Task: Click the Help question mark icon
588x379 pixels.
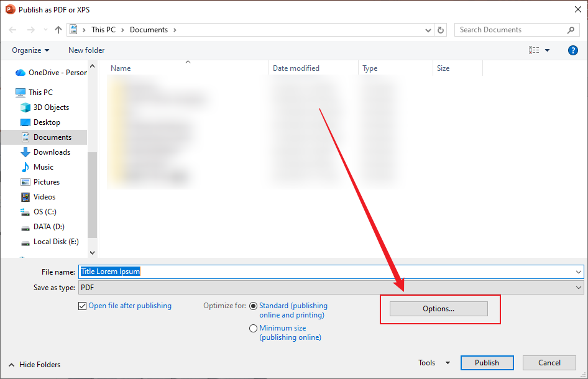Action: (572, 50)
